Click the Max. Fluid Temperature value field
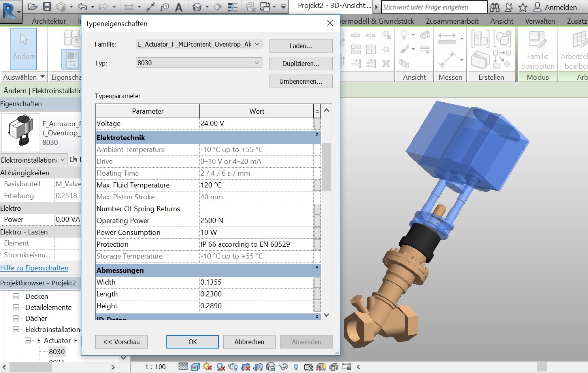Viewport: 588px width, 373px height. (256, 185)
